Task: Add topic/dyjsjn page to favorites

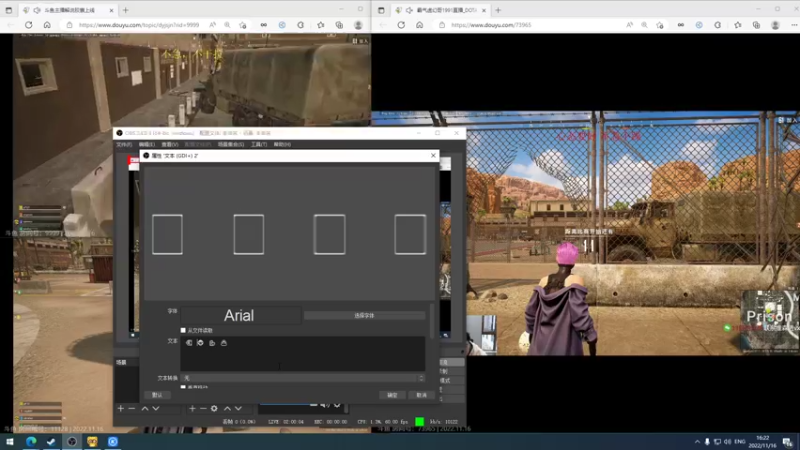Action: click(x=243, y=24)
